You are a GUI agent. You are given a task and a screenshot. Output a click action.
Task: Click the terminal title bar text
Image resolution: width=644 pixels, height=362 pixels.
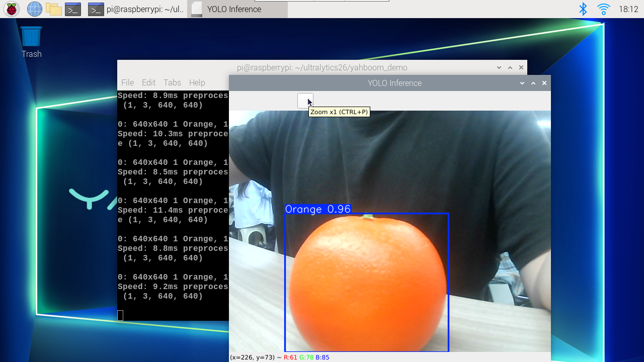coord(322,67)
